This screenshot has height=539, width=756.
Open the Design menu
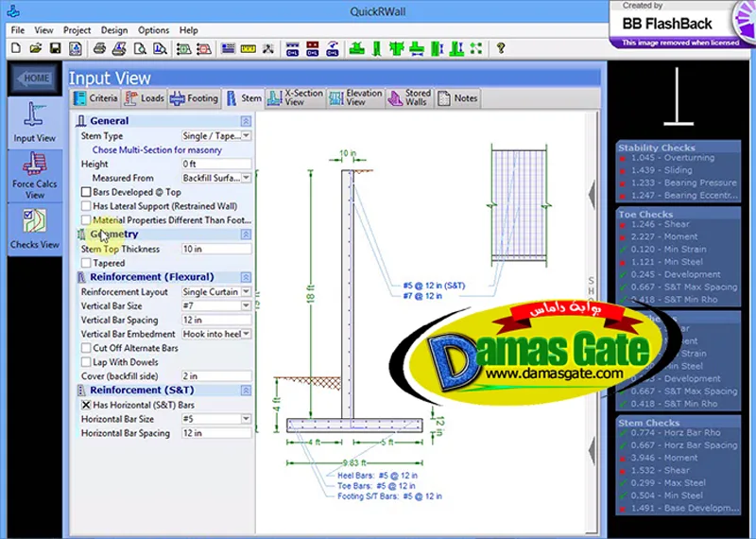tap(114, 30)
